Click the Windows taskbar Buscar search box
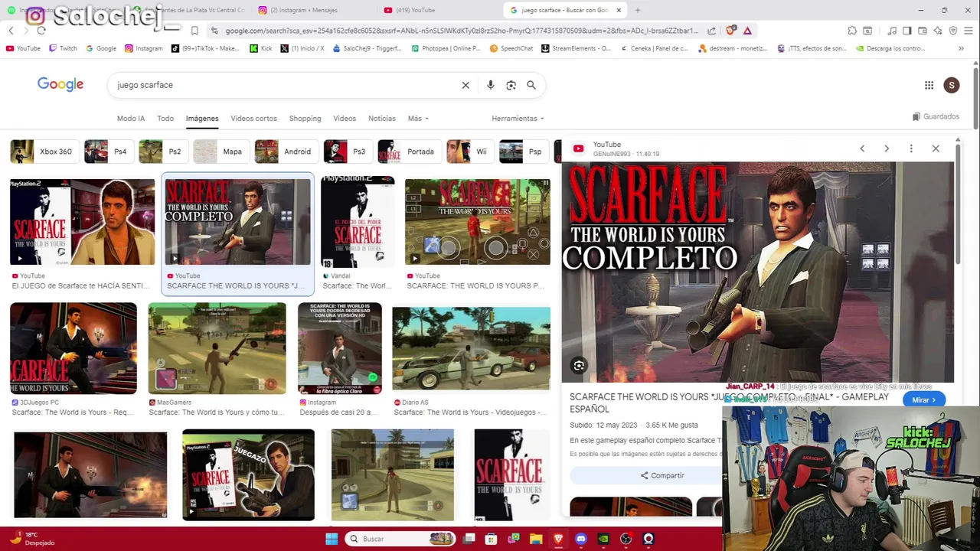Image resolution: width=980 pixels, height=551 pixels. pyautogui.click(x=399, y=539)
